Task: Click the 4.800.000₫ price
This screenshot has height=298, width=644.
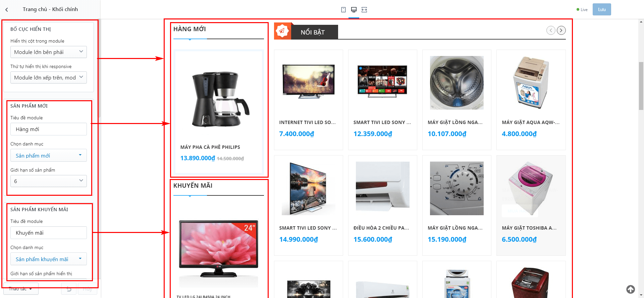Action: [519, 134]
